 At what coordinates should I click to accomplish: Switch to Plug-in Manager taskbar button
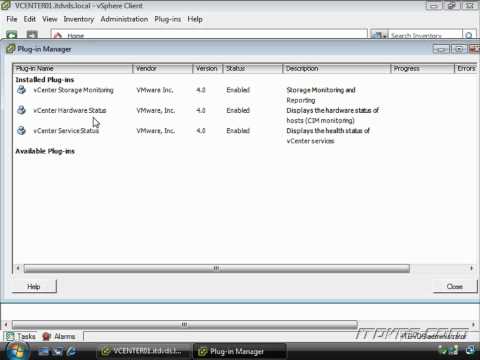click(x=239, y=351)
